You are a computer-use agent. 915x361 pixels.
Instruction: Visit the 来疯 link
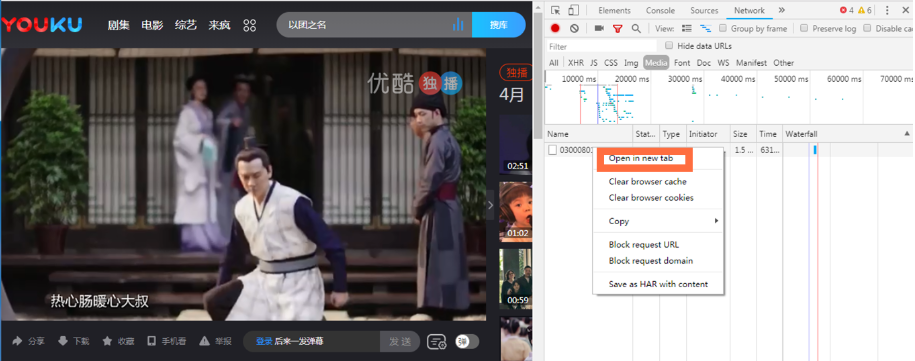[219, 25]
